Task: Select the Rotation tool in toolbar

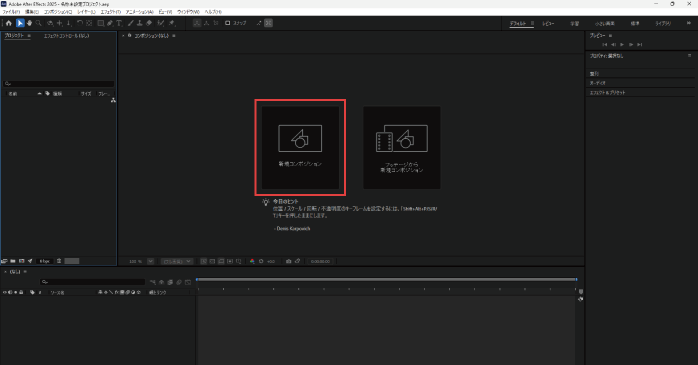Action: click(80, 23)
